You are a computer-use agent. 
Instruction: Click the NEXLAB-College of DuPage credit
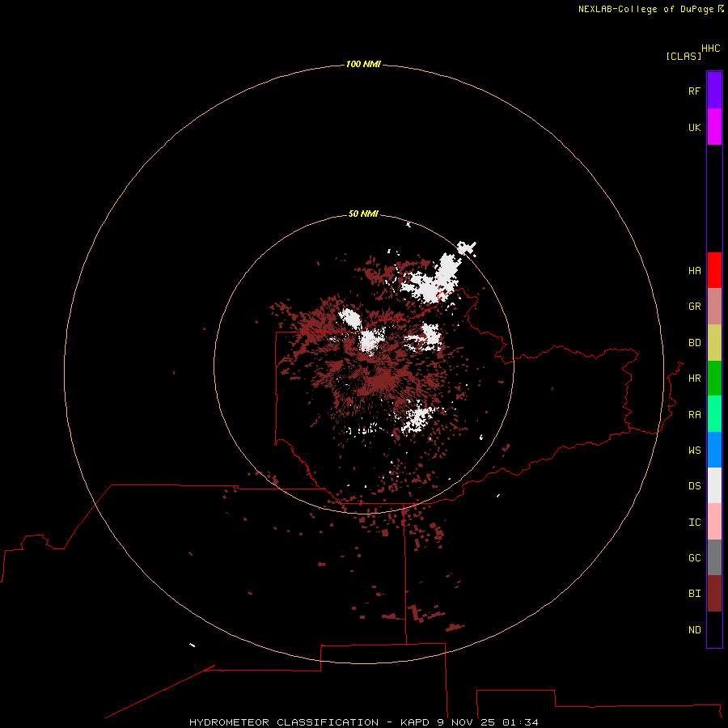pos(645,9)
